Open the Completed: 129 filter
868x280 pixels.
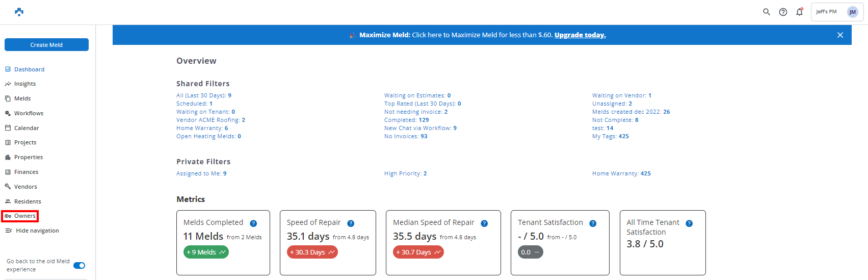click(x=406, y=120)
